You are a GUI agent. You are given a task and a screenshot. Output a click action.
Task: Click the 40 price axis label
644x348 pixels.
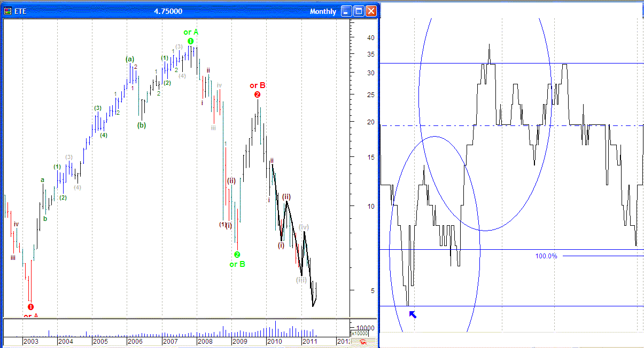click(x=370, y=38)
